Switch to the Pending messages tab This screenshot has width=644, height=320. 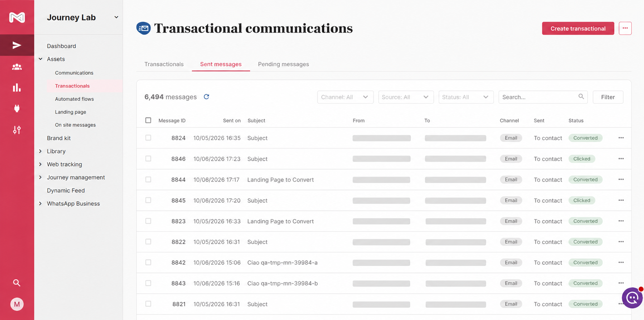click(x=283, y=64)
